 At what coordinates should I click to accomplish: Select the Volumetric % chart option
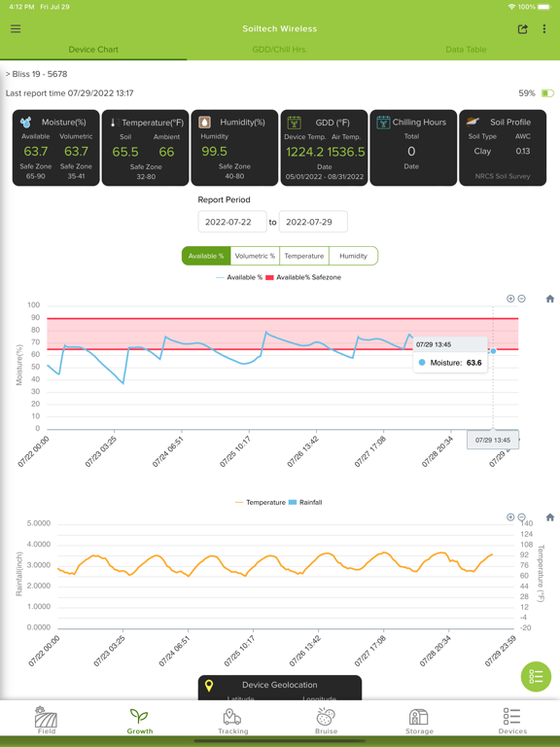(256, 256)
